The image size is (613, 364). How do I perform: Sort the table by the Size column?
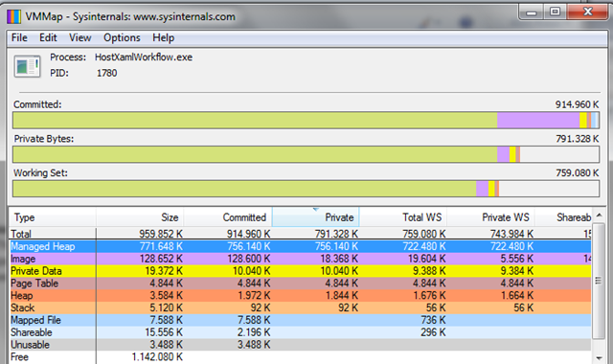click(140, 217)
